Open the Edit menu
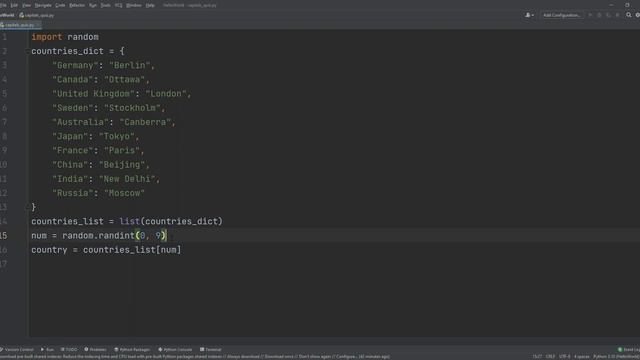 point(14,5)
